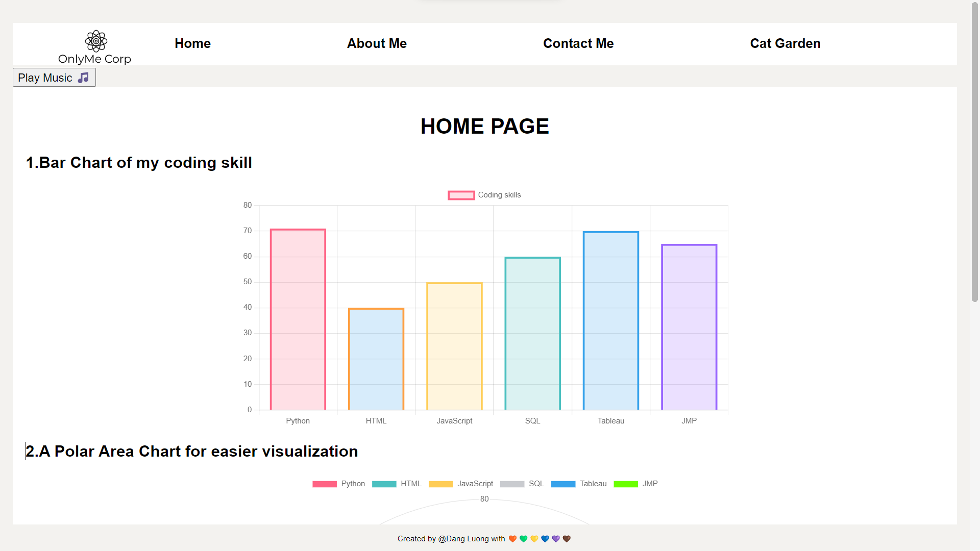The height and width of the screenshot is (551, 980).
Task: Click the gray SQL color swatch
Action: [x=512, y=484]
